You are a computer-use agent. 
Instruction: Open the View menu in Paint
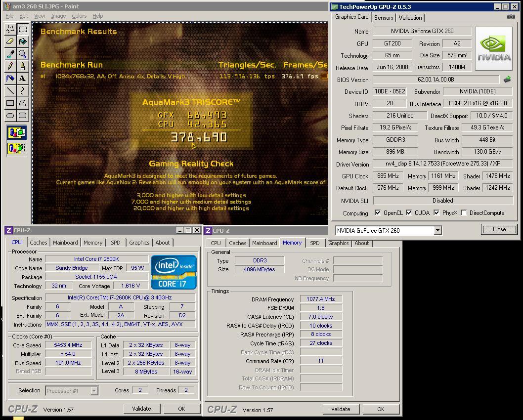pos(40,16)
